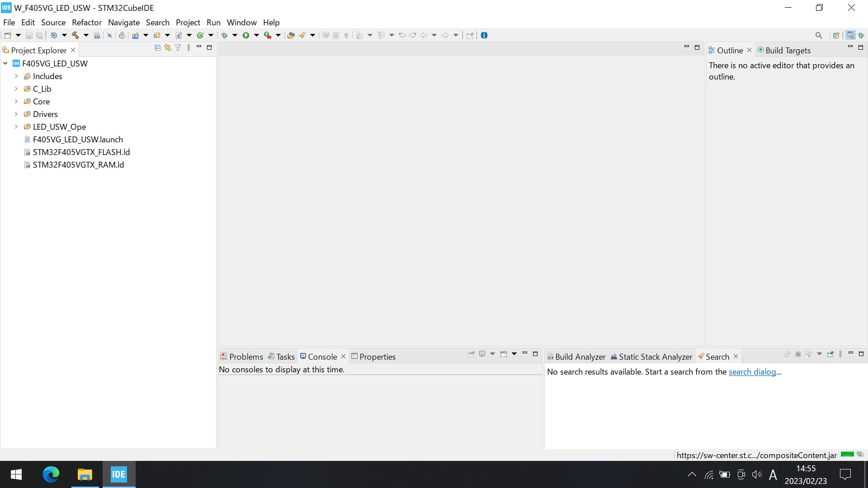Select STM32F405VGTX_FLASH.ld file
Viewport: 868px width, 488px height.
coord(81,152)
